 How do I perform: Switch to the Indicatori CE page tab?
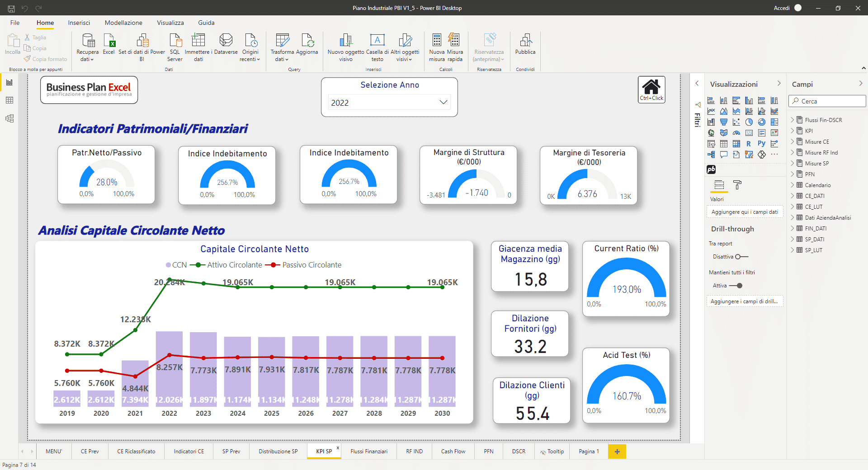(x=189, y=451)
